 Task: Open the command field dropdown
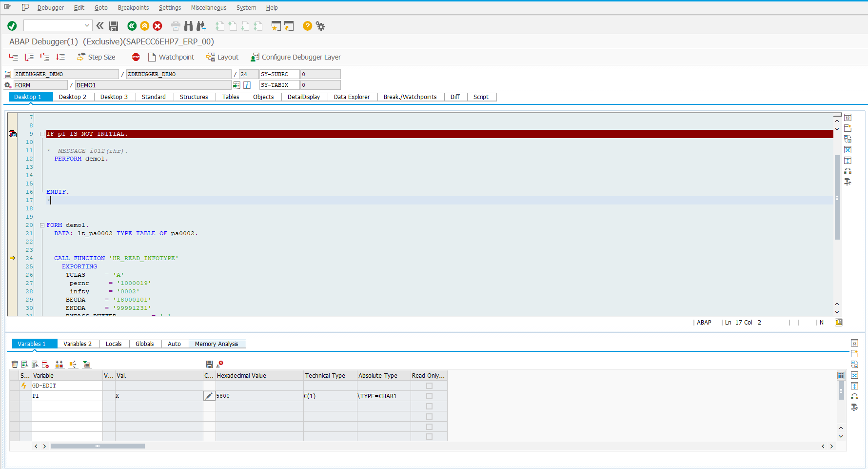(x=87, y=25)
